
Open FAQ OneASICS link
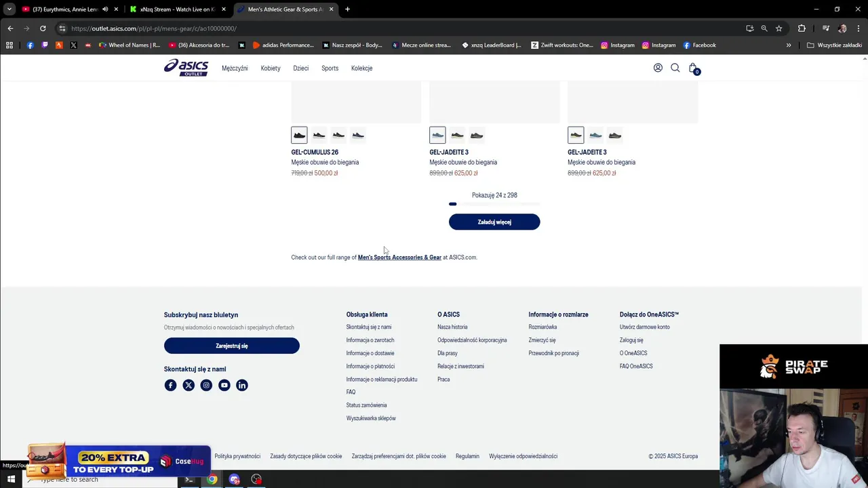click(636, 367)
